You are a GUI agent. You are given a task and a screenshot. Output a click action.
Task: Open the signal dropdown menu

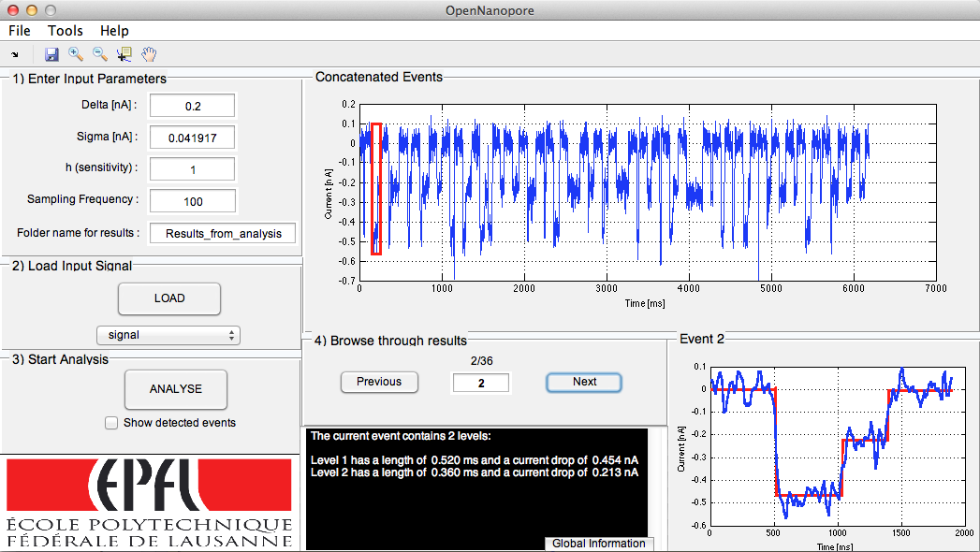click(x=168, y=335)
